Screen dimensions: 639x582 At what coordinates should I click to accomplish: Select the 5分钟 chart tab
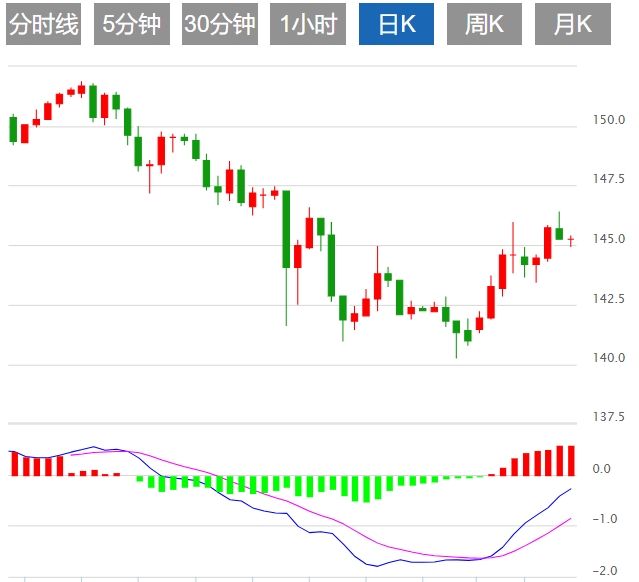coord(131,25)
